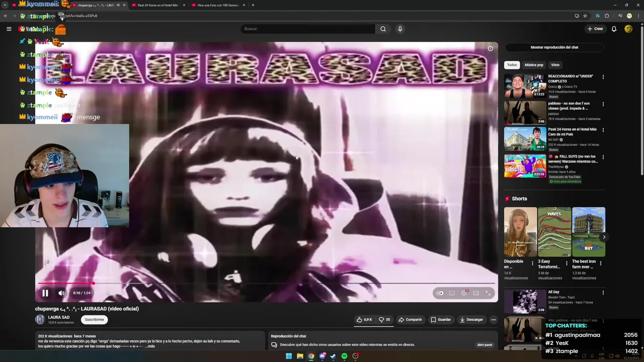Save video with the Guardar button
The width and height of the screenshot is (644, 362).
tap(441, 320)
